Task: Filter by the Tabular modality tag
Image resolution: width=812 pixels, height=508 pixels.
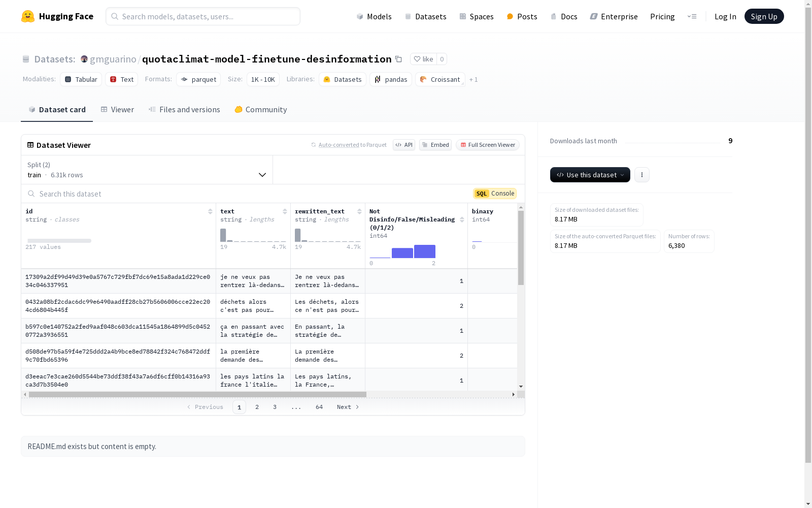Action: pos(81,79)
